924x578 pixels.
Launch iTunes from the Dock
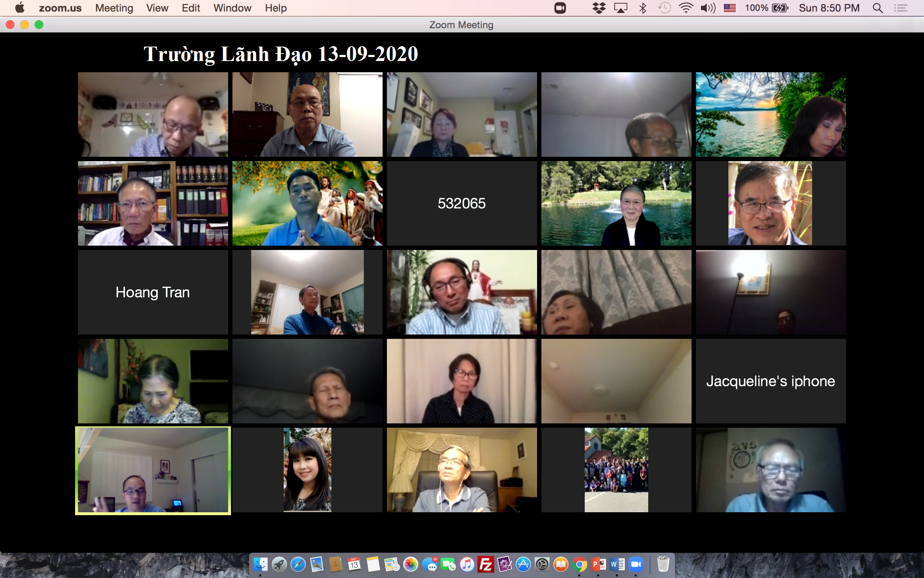(467, 564)
